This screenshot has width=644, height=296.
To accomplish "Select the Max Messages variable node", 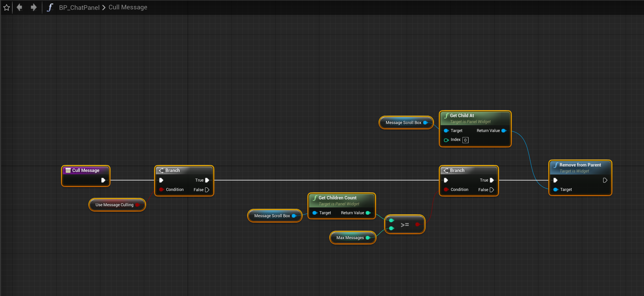I will 350,238.
